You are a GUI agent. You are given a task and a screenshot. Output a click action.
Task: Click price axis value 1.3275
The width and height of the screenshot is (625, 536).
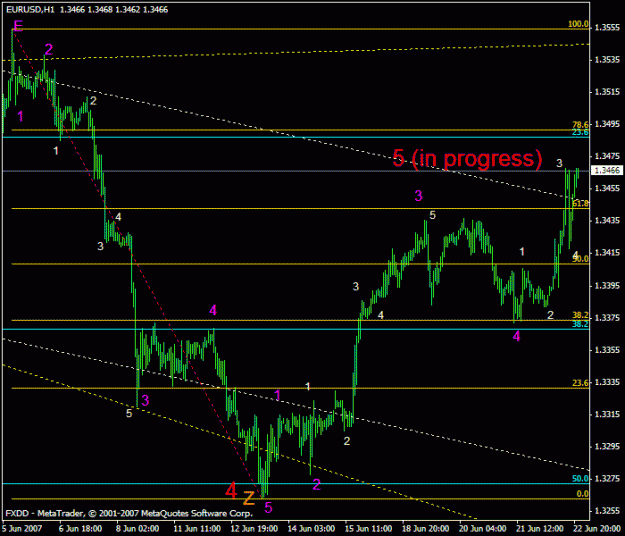pos(607,479)
